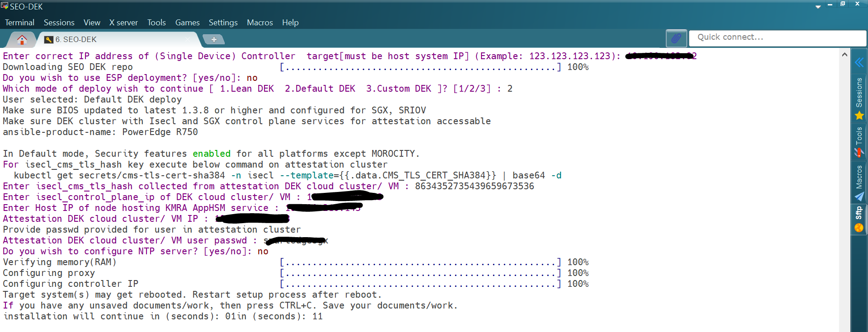Close the 6. SEO-DEK tab

pyautogui.click(x=188, y=39)
